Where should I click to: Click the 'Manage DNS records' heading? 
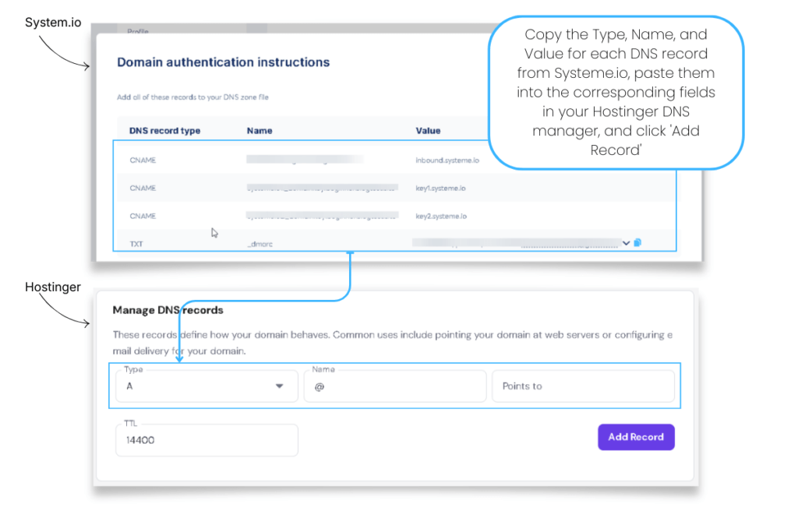coord(168,309)
